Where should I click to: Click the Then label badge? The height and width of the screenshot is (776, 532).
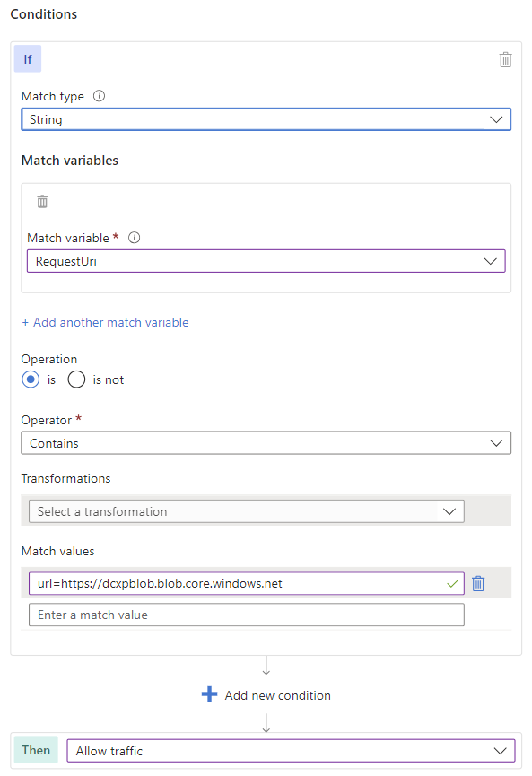pos(36,750)
